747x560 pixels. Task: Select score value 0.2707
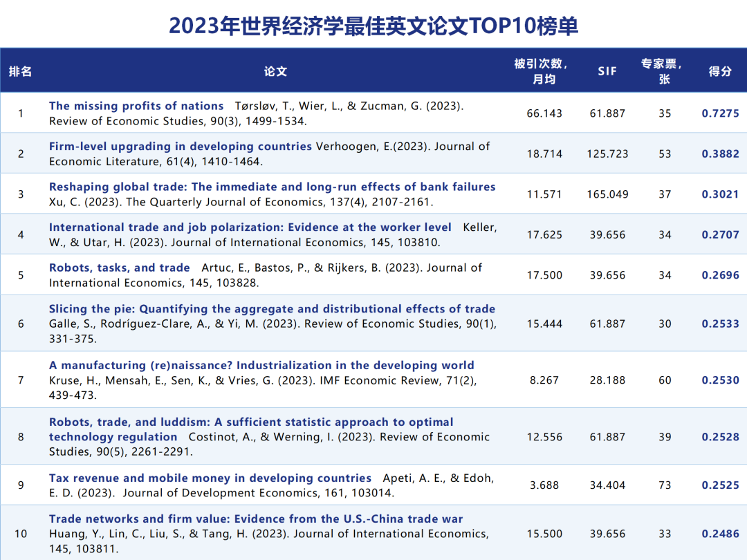tap(720, 235)
